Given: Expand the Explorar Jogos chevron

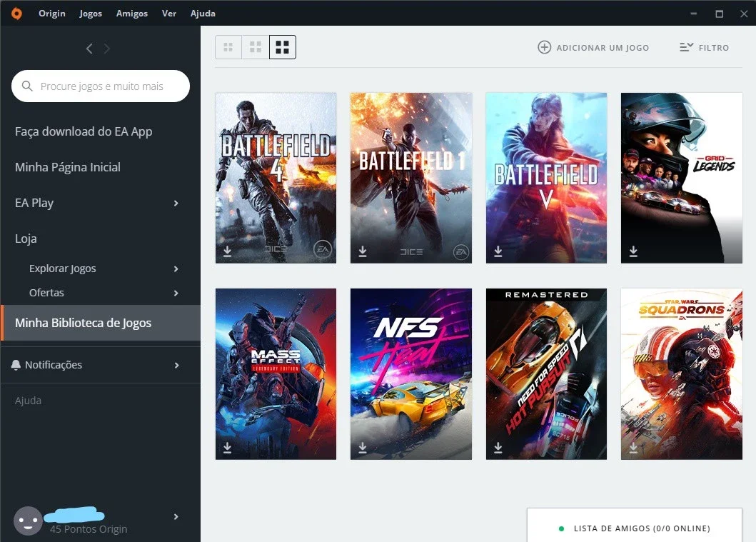Looking at the screenshot, I should tap(176, 269).
